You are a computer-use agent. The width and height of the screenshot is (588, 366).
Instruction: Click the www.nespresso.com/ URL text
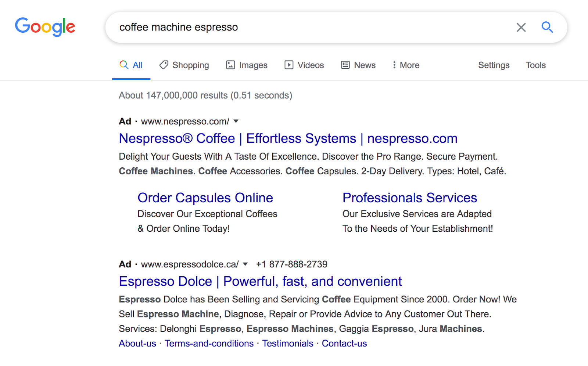pyautogui.click(x=185, y=121)
